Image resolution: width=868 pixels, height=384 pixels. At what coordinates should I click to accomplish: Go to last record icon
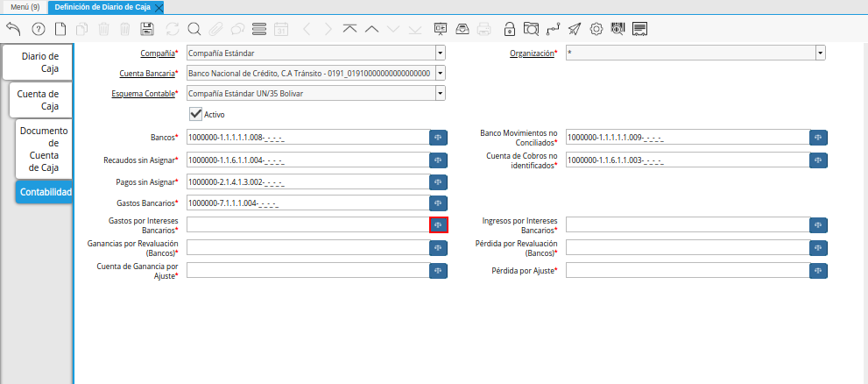pos(415,29)
